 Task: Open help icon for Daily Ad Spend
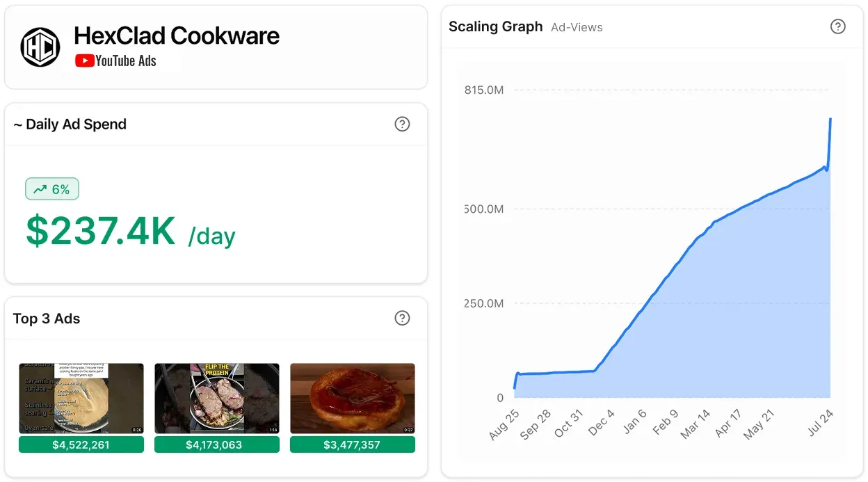pyautogui.click(x=402, y=124)
